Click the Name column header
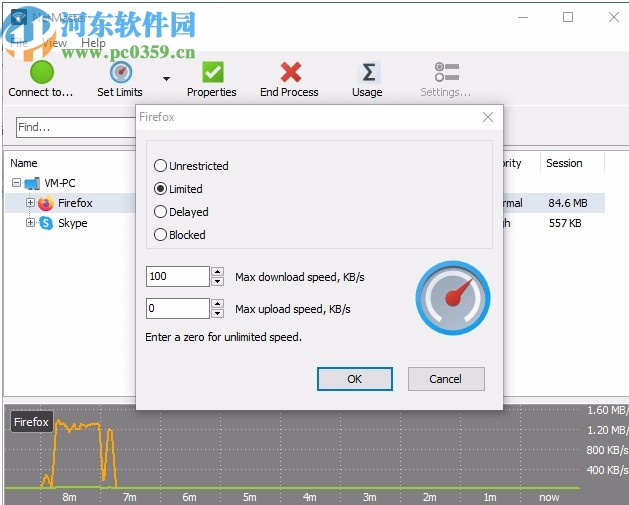 pos(24,163)
